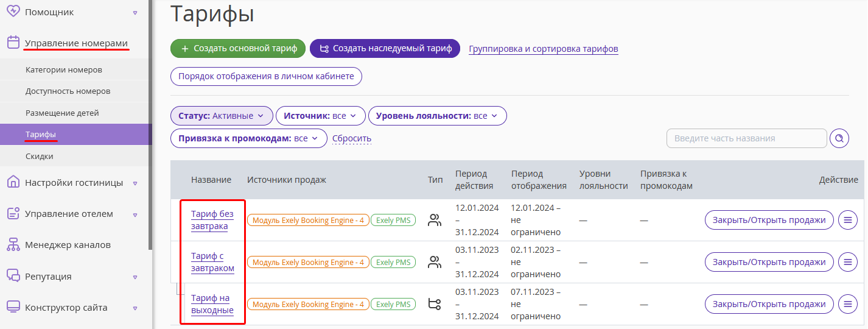Open the Источник: все filter dropdown

point(321,115)
